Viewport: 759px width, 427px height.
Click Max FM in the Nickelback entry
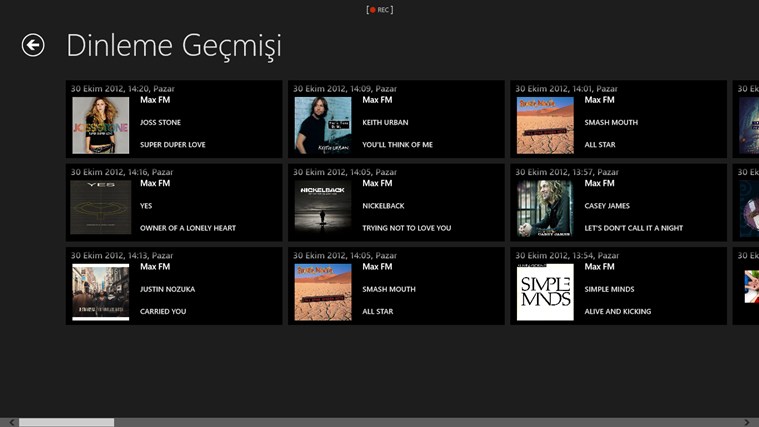tap(377, 183)
